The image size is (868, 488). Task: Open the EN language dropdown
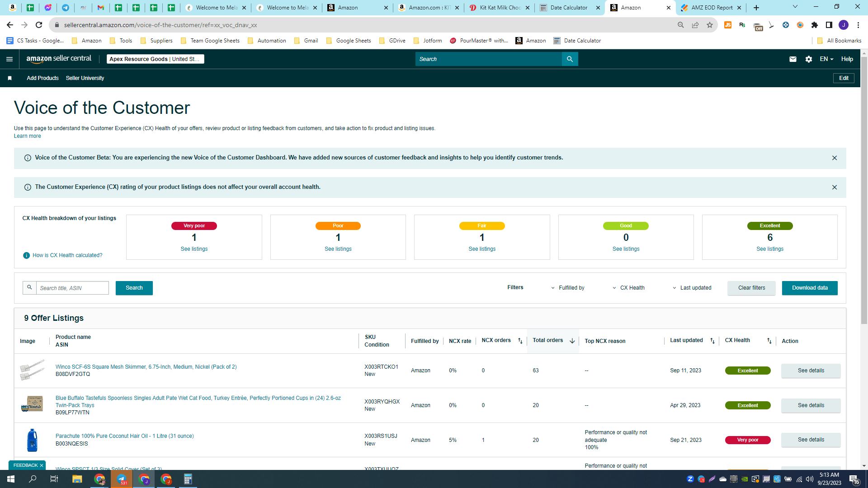(826, 59)
